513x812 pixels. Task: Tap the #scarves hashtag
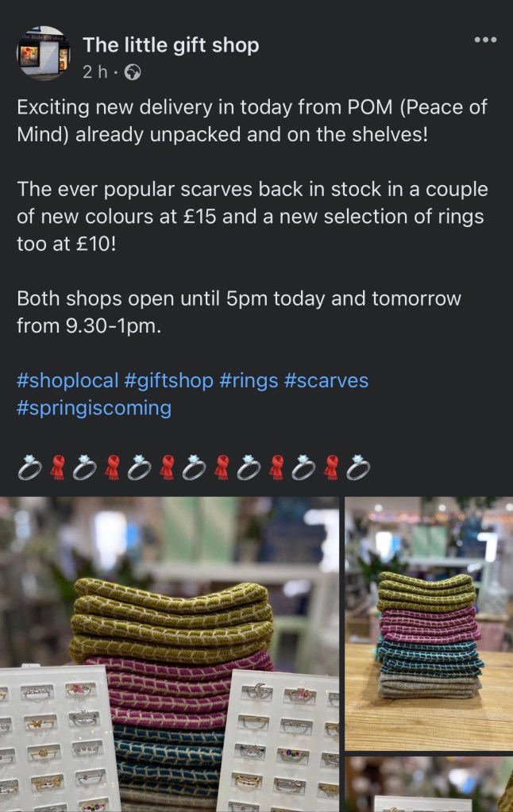tap(326, 381)
